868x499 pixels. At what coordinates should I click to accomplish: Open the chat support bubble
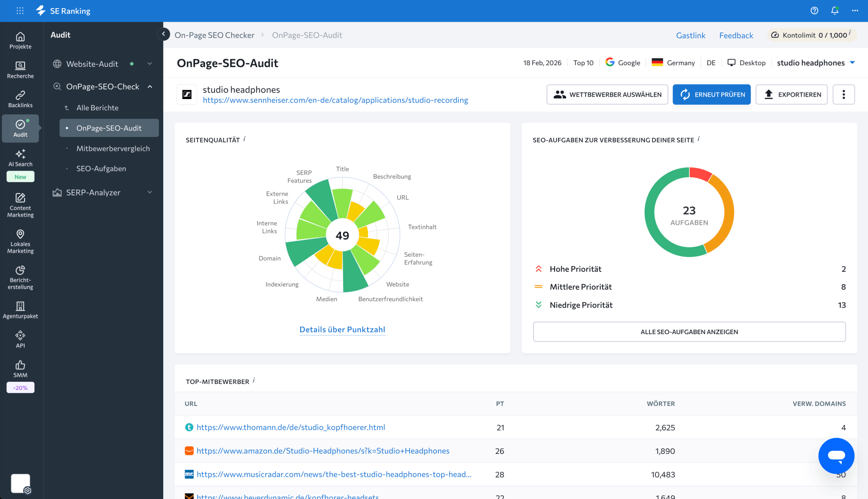pyautogui.click(x=836, y=456)
